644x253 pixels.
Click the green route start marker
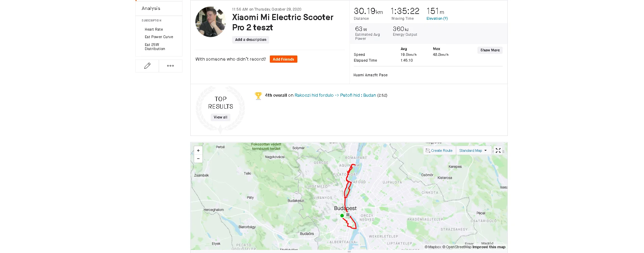click(x=342, y=216)
